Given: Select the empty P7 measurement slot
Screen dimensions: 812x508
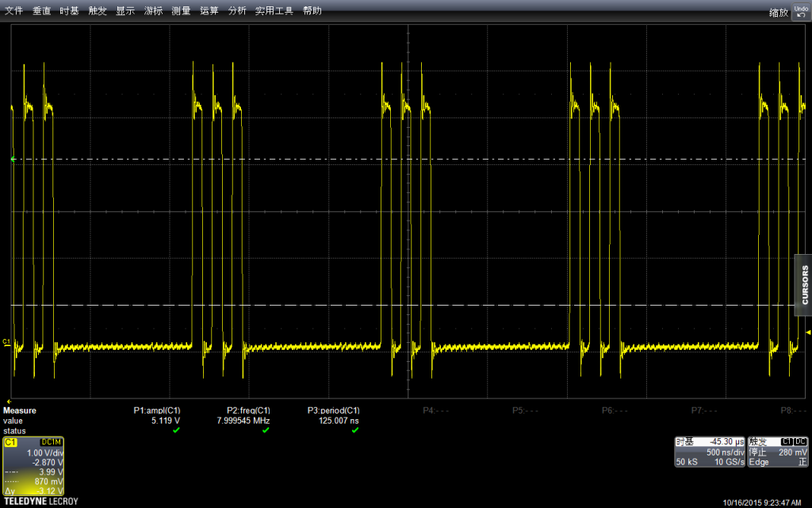Looking at the screenshot, I should tap(704, 410).
